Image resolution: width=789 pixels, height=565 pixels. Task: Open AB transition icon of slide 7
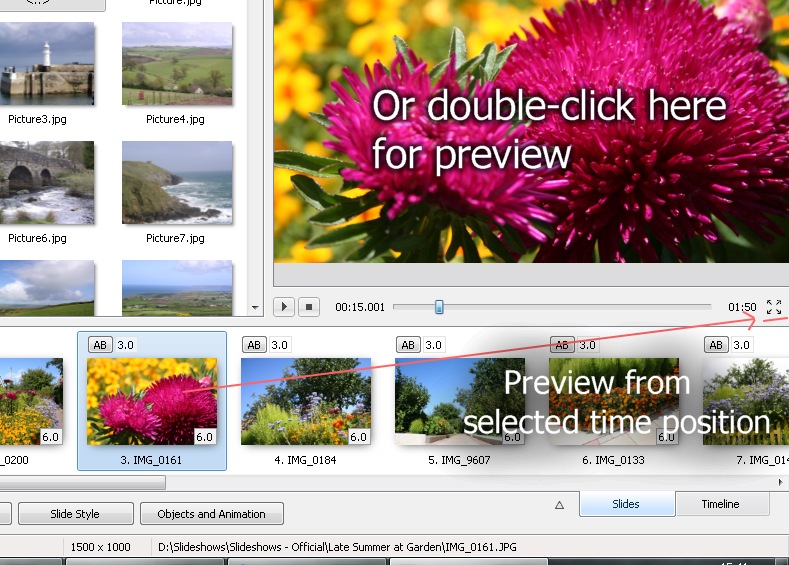click(x=716, y=345)
